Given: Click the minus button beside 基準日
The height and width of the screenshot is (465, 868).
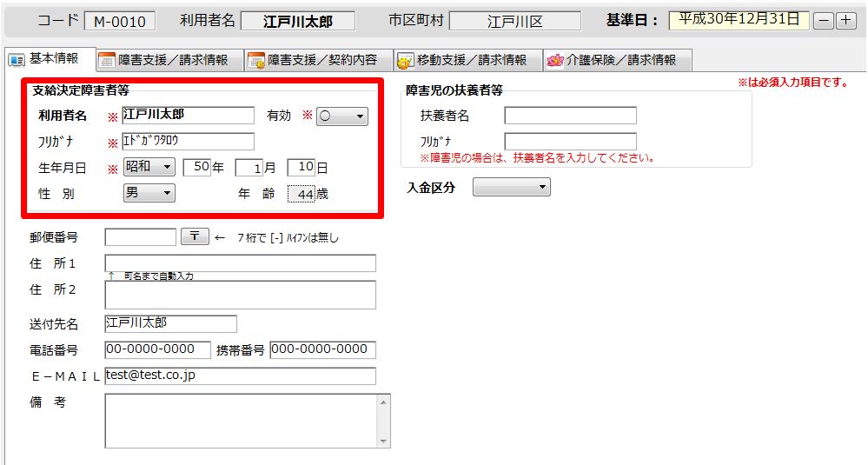Looking at the screenshot, I should 825,21.
